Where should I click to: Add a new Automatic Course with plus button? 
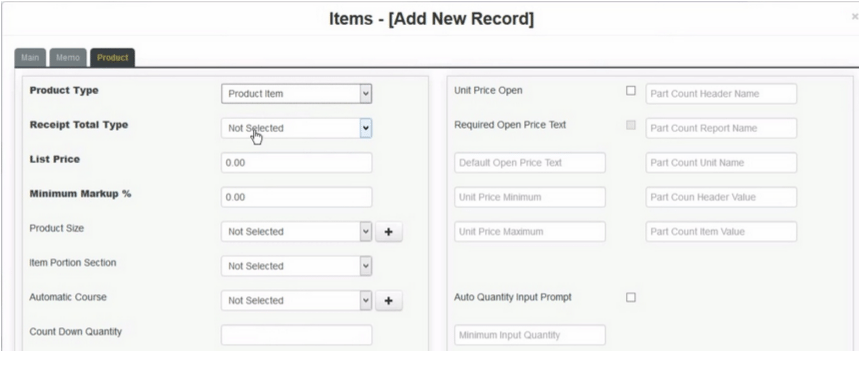coord(389,301)
